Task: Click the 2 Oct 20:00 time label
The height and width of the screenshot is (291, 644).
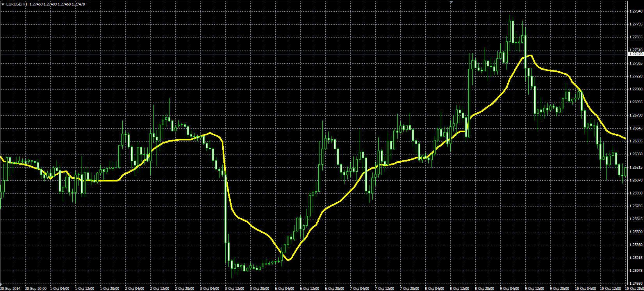Action: (185, 289)
